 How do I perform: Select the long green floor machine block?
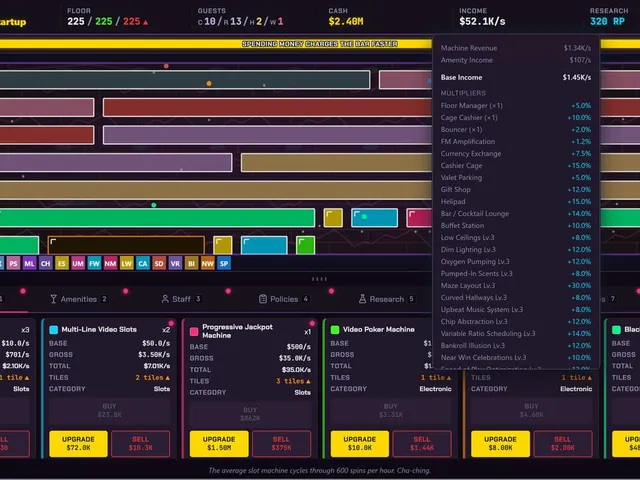[x=157, y=218]
